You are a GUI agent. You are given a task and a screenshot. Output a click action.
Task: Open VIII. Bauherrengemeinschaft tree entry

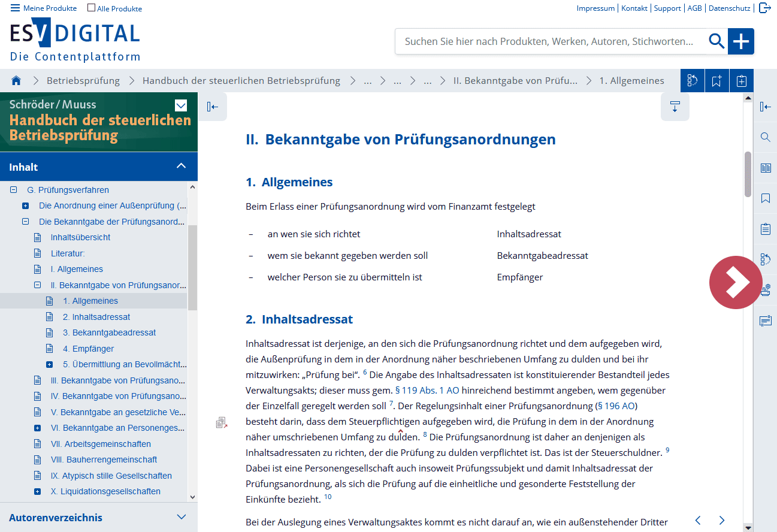click(x=104, y=460)
